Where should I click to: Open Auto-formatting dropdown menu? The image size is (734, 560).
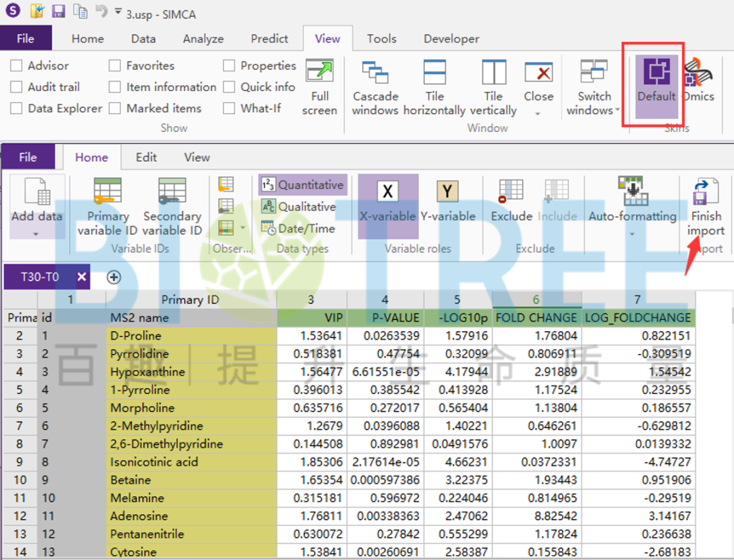click(x=631, y=233)
